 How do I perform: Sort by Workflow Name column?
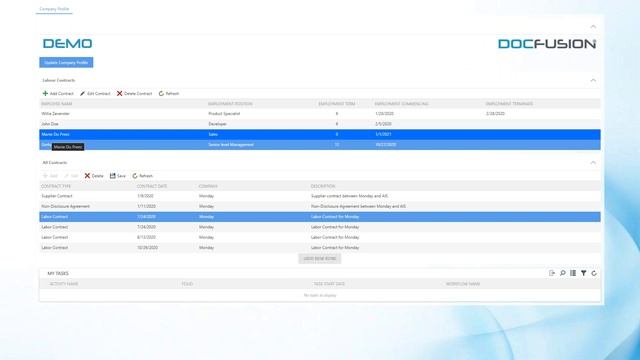[x=463, y=284]
